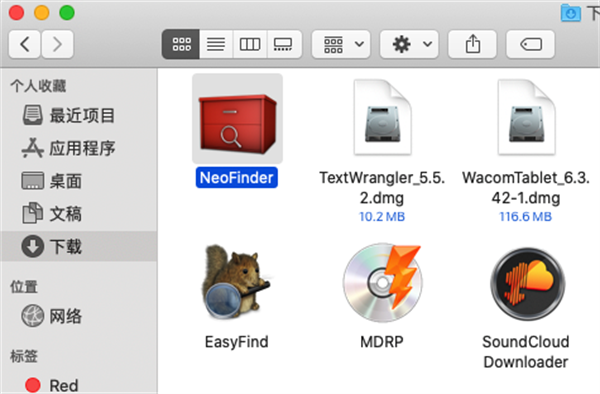The width and height of the screenshot is (600, 394).
Task: Select the TextWrangler_5.5.2.dmg file
Action: pos(382,117)
